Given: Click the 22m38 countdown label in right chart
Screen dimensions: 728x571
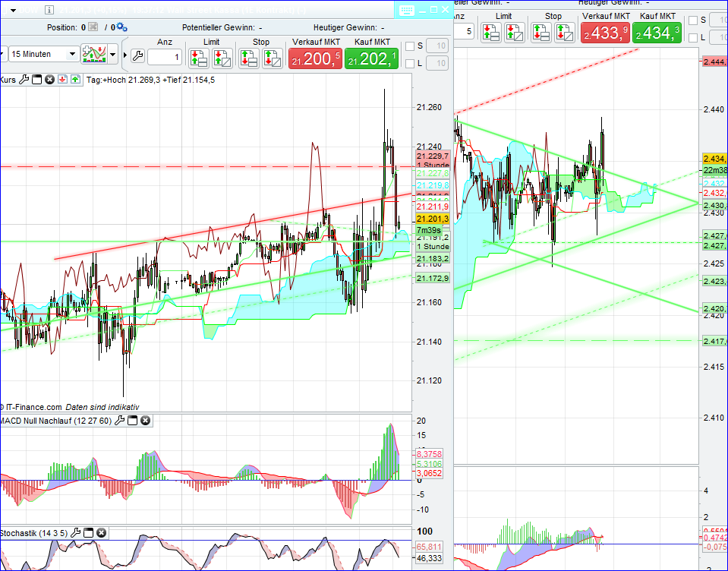Looking at the screenshot, I should click(x=715, y=170).
